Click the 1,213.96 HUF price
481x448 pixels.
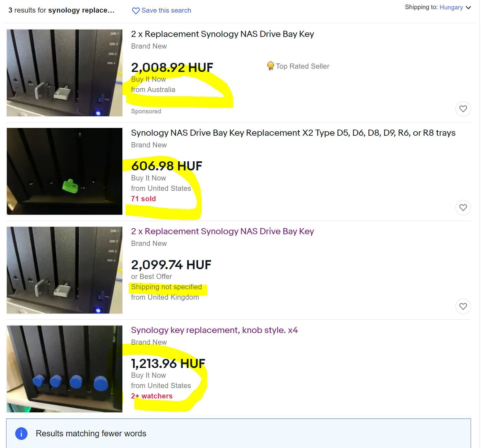(168, 363)
